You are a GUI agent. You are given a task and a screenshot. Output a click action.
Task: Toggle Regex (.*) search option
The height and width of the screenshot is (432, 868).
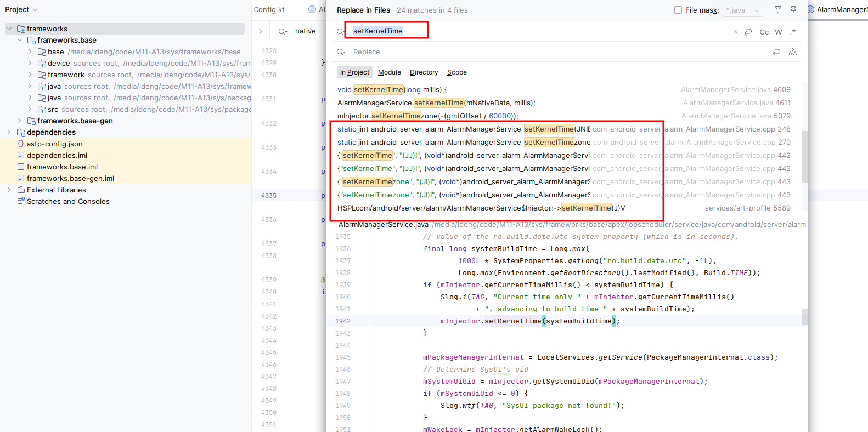point(793,32)
